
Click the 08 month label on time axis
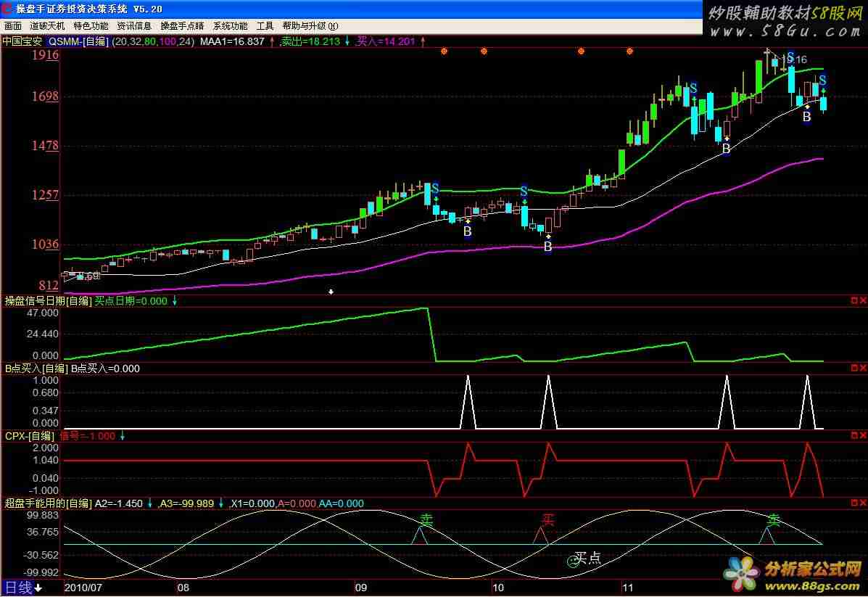183,588
